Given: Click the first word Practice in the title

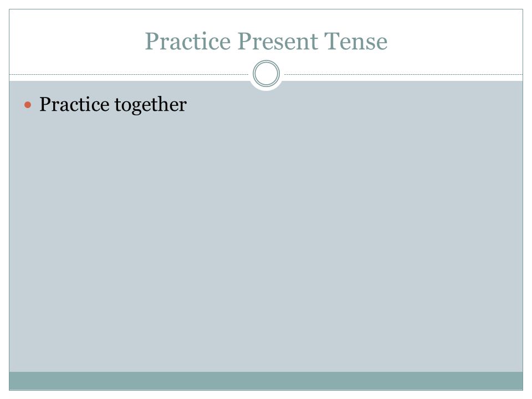Looking at the screenshot, I should 188,42.
